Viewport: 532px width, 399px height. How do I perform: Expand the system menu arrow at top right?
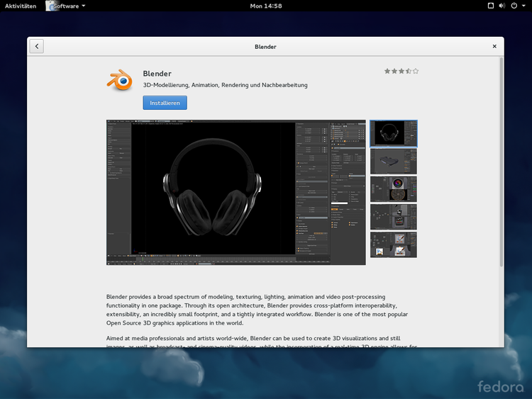pos(523,6)
